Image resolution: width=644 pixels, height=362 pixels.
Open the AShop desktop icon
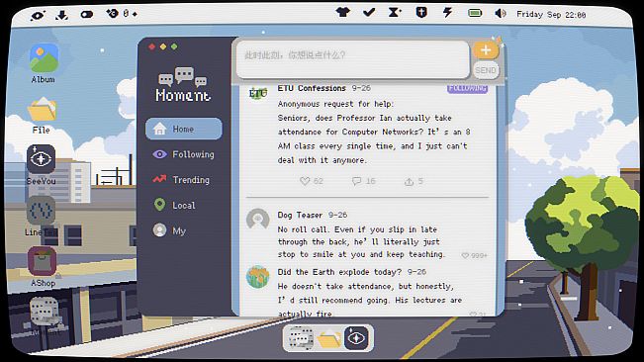click(x=42, y=261)
